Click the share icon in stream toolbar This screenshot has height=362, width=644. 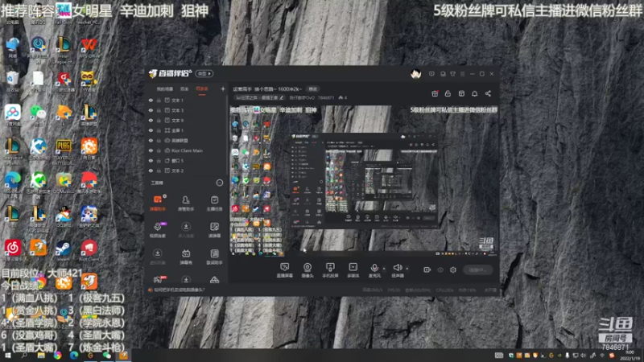point(488,93)
